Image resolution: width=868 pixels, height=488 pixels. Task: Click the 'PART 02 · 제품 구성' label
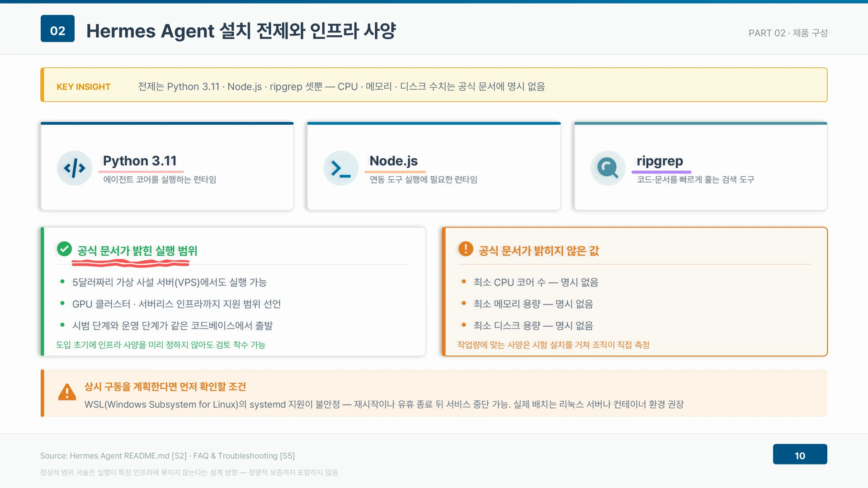click(788, 33)
